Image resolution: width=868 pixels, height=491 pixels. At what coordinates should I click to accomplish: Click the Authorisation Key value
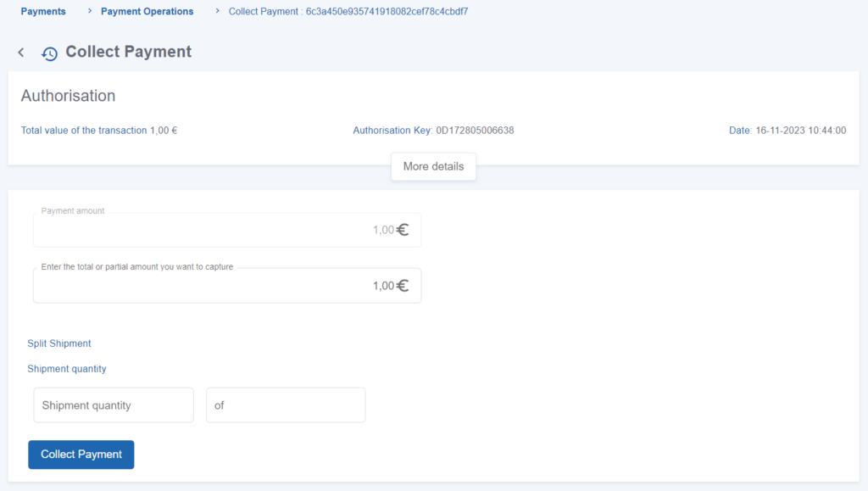click(475, 131)
